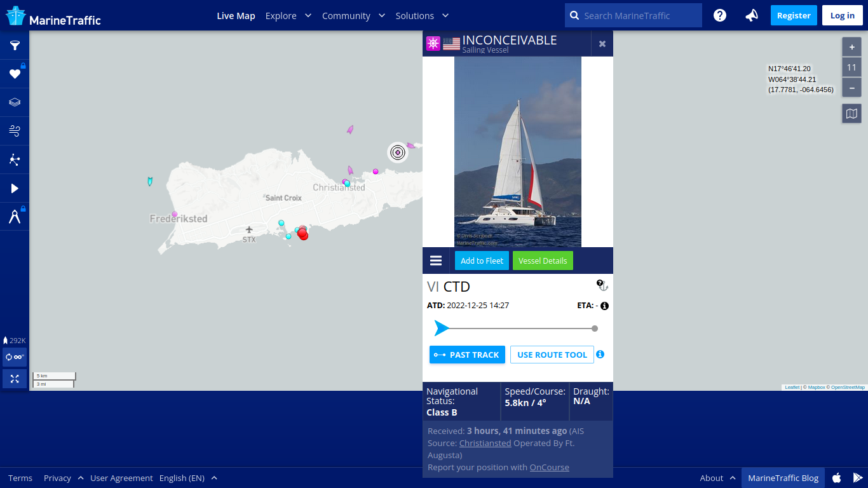Click the unknown port anchor icon
Image resolution: width=868 pixels, height=488 pixels.
tap(602, 285)
